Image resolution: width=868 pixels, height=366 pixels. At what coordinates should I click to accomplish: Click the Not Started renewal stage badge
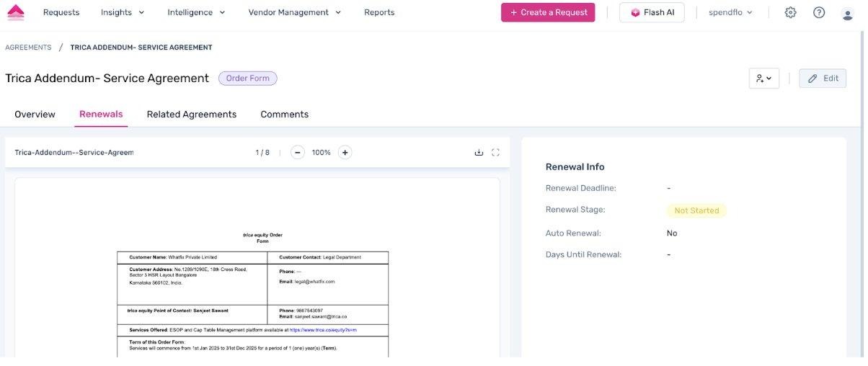pos(696,210)
